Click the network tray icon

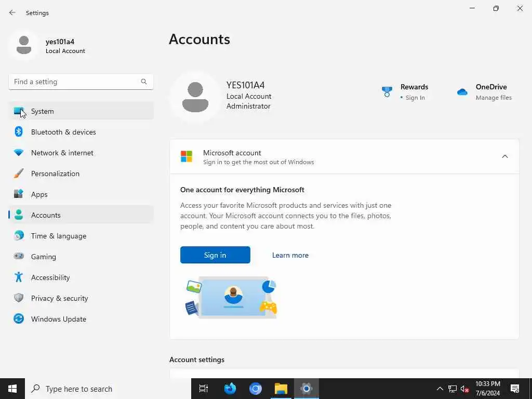click(453, 389)
